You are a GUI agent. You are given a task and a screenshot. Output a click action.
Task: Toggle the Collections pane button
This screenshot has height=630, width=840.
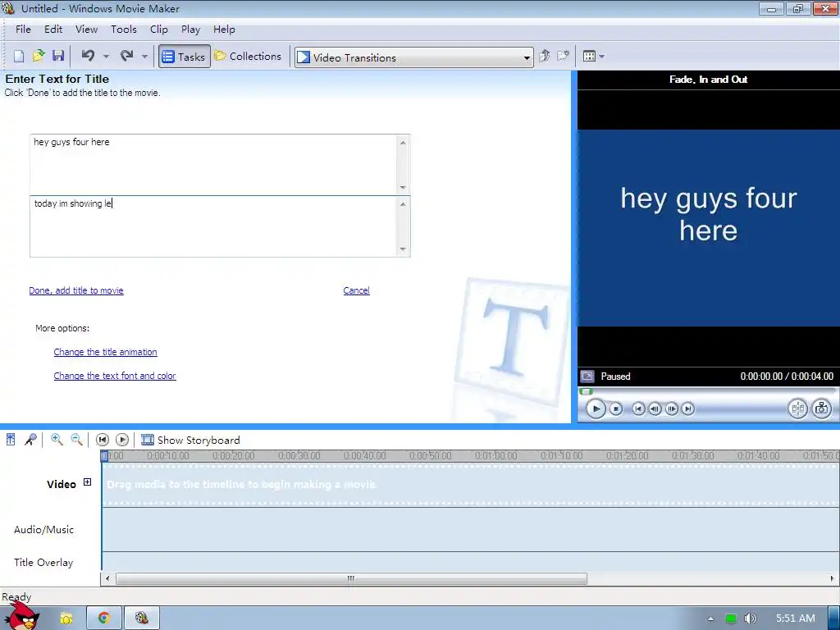tap(248, 57)
